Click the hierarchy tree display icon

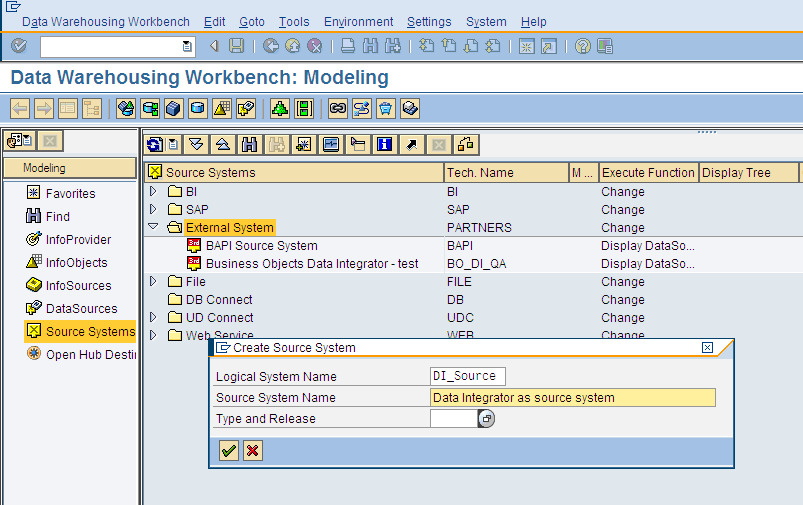92,109
